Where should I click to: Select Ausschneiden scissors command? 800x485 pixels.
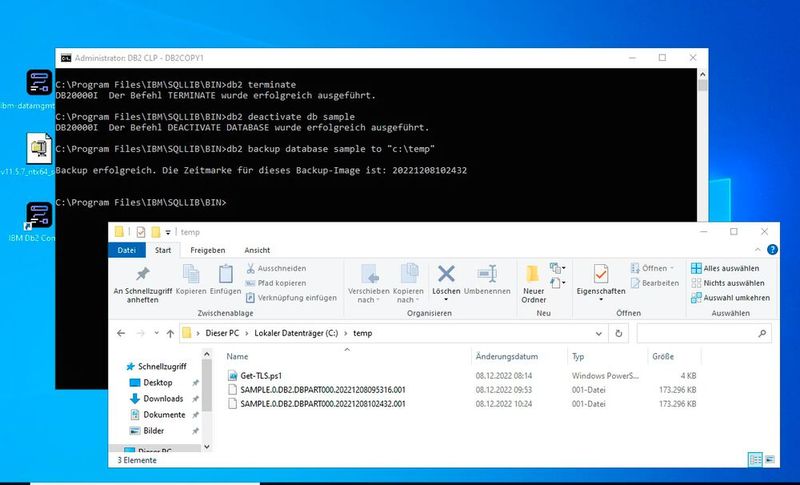[x=276, y=268]
